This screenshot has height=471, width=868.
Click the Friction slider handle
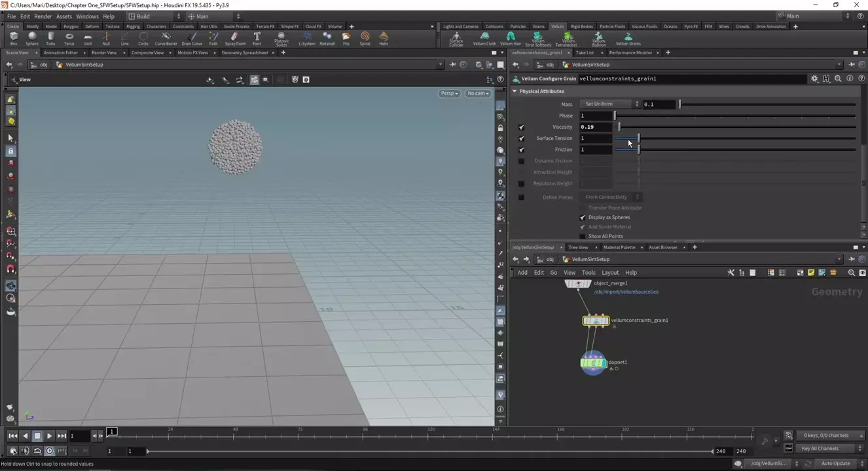[639, 150]
